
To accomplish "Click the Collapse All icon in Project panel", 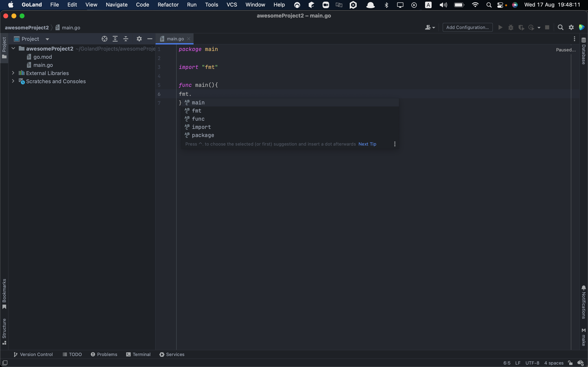I will click(x=126, y=39).
